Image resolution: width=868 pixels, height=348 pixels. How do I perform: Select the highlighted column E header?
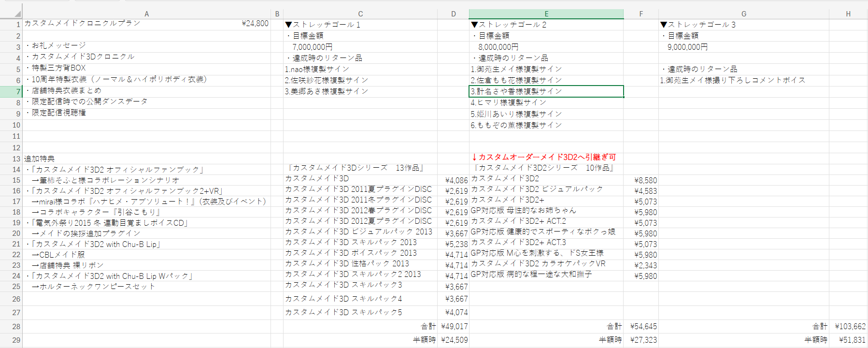[546, 14]
